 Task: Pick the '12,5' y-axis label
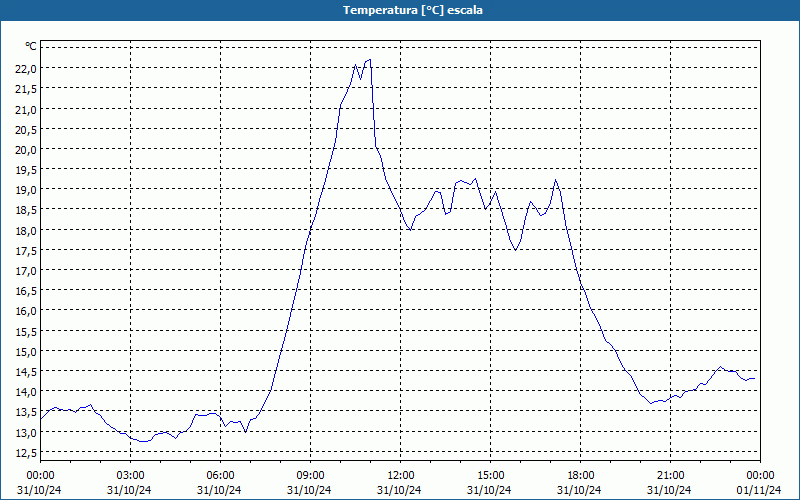tap(26, 453)
